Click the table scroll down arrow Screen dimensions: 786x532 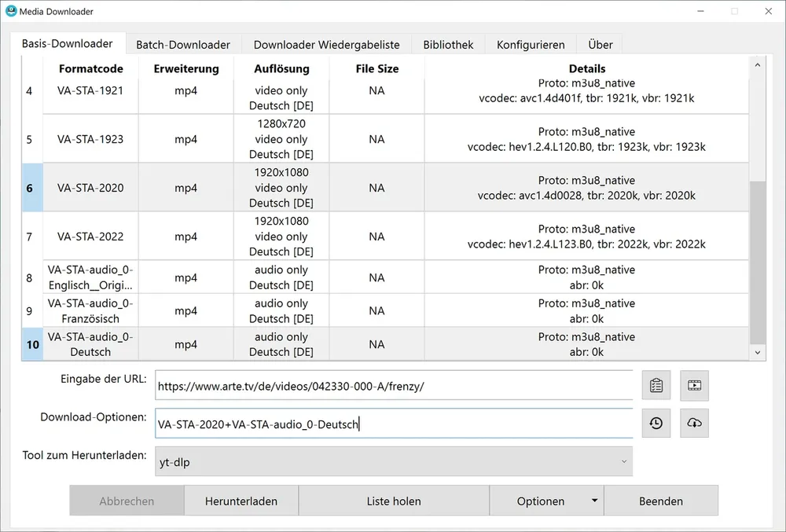click(x=758, y=353)
